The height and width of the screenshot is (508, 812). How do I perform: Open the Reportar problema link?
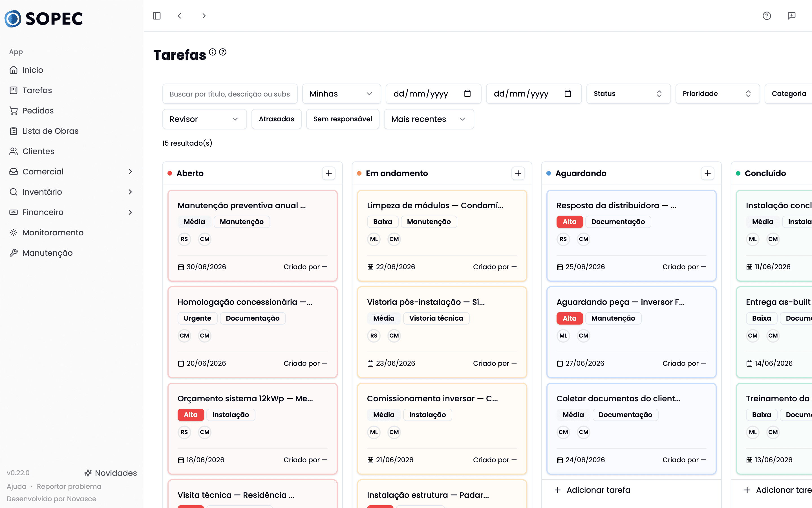coord(69,487)
